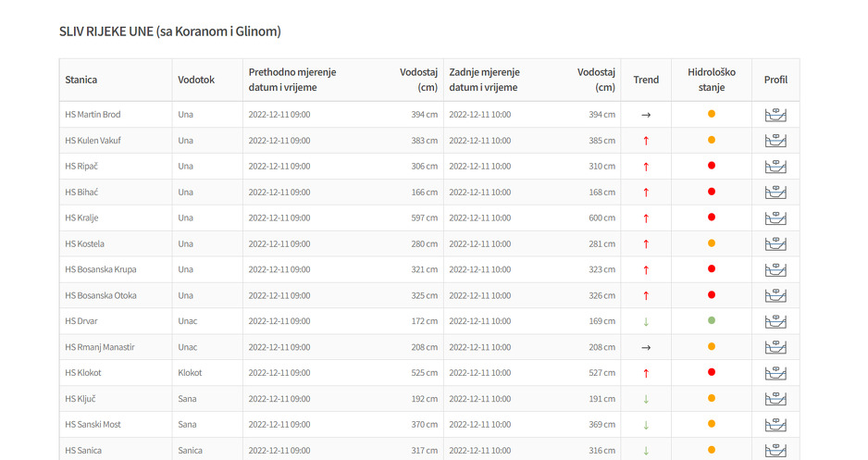Open profile icon for HS Martin Brod
The width and height of the screenshot is (868, 460).
pos(775,115)
